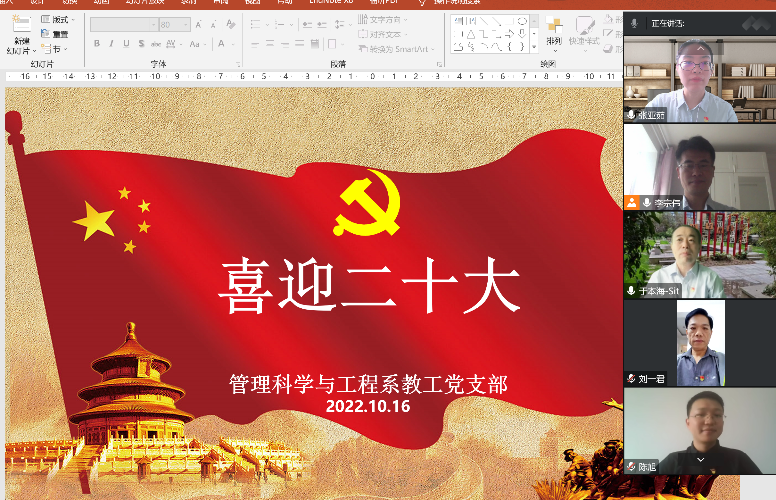Toggle Bold formatting
Viewport: 776px width, 500px height.
tap(96, 43)
